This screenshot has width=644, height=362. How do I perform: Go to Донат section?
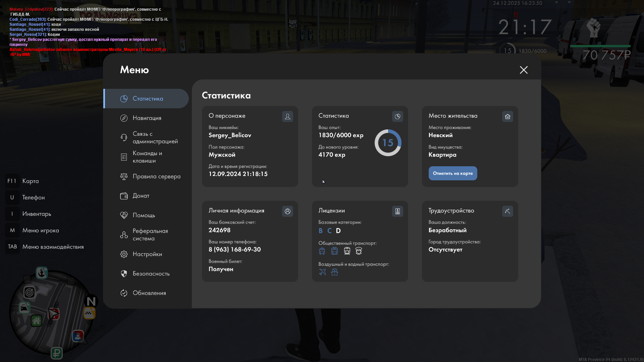pos(141,196)
